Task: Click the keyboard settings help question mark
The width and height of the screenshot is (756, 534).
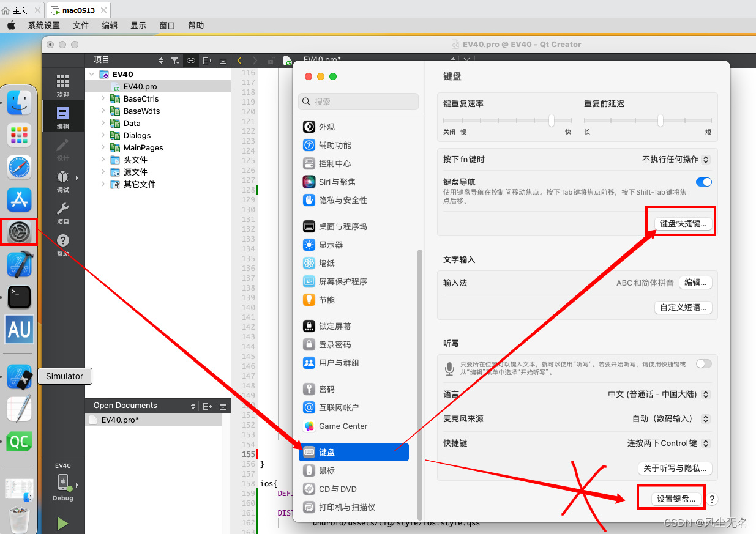Action: pos(712,500)
